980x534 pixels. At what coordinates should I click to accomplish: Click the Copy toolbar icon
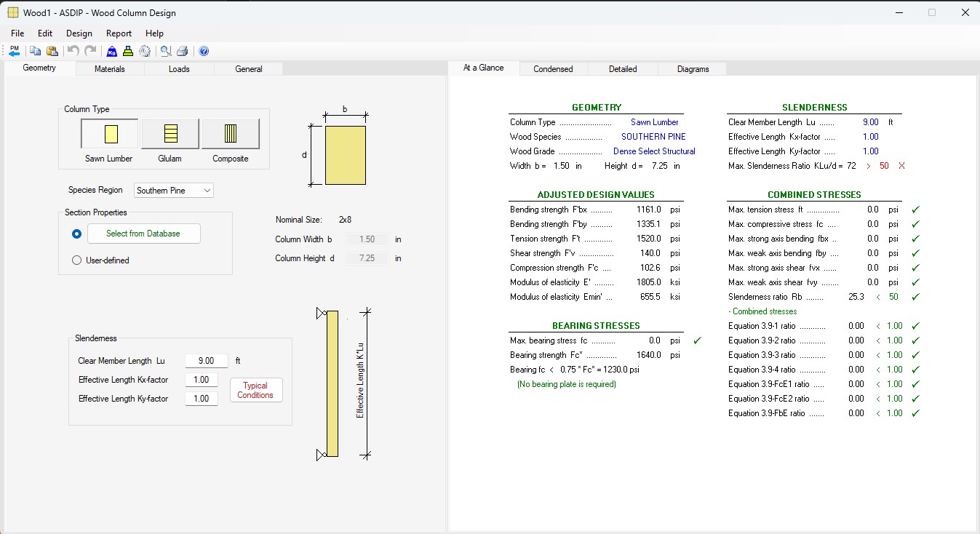pyautogui.click(x=34, y=51)
